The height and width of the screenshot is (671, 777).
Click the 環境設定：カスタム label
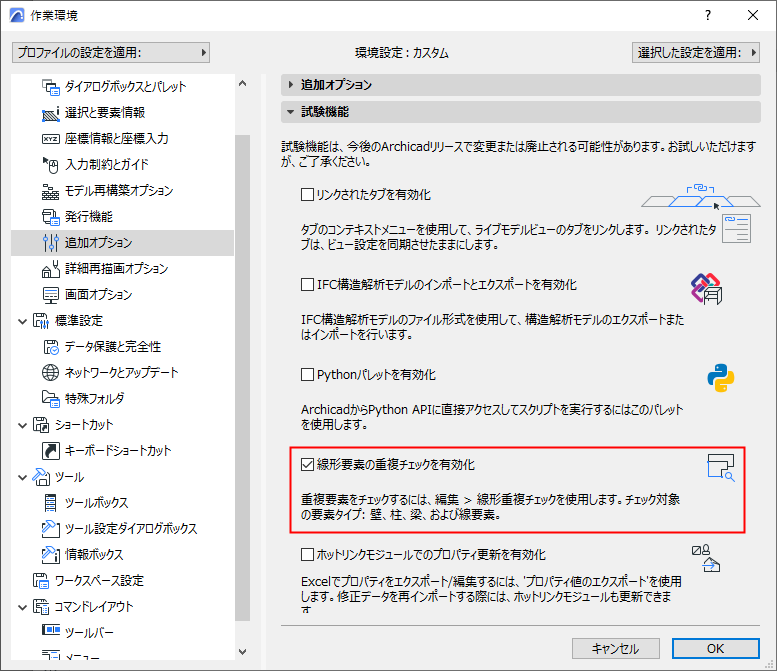pyautogui.click(x=402, y=53)
